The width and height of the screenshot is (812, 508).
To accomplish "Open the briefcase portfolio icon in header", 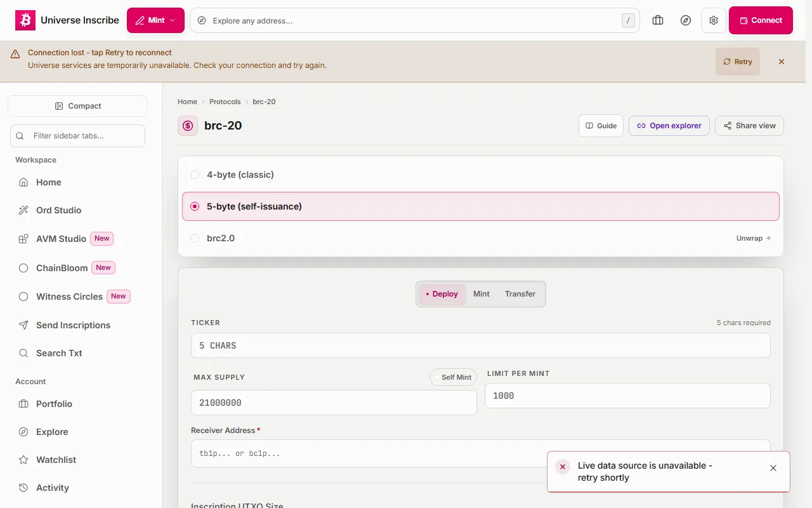I will tap(658, 20).
